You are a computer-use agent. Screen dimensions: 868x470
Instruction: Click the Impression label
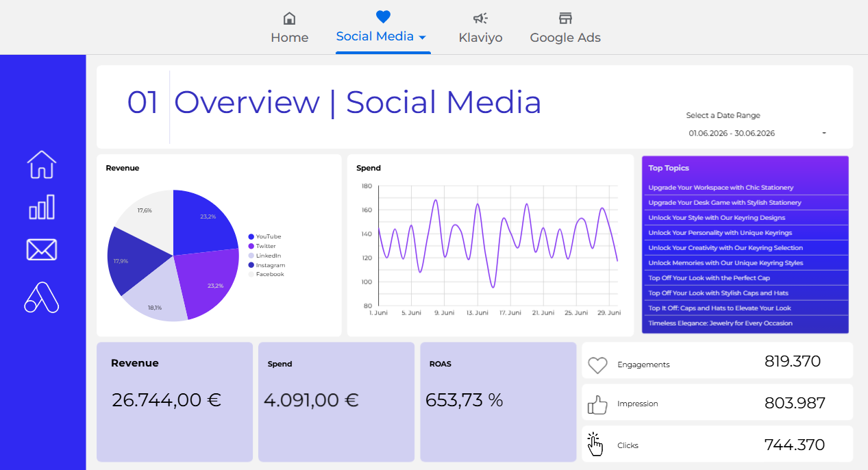coord(638,404)
